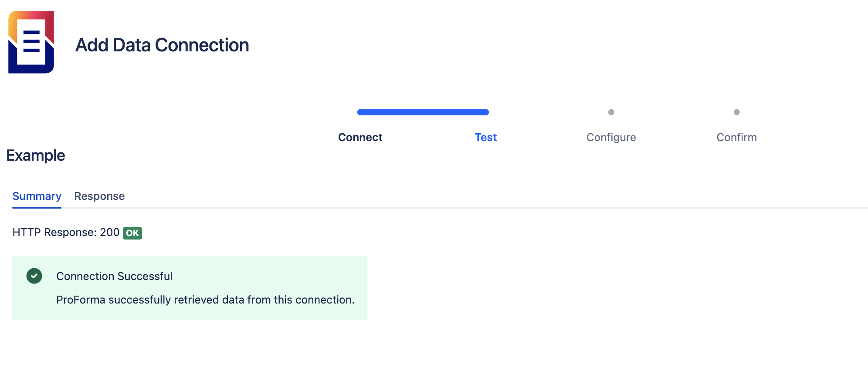Screen dimensions: 868x378
Task: Click the Configure step label
Action: pos(611,137)
